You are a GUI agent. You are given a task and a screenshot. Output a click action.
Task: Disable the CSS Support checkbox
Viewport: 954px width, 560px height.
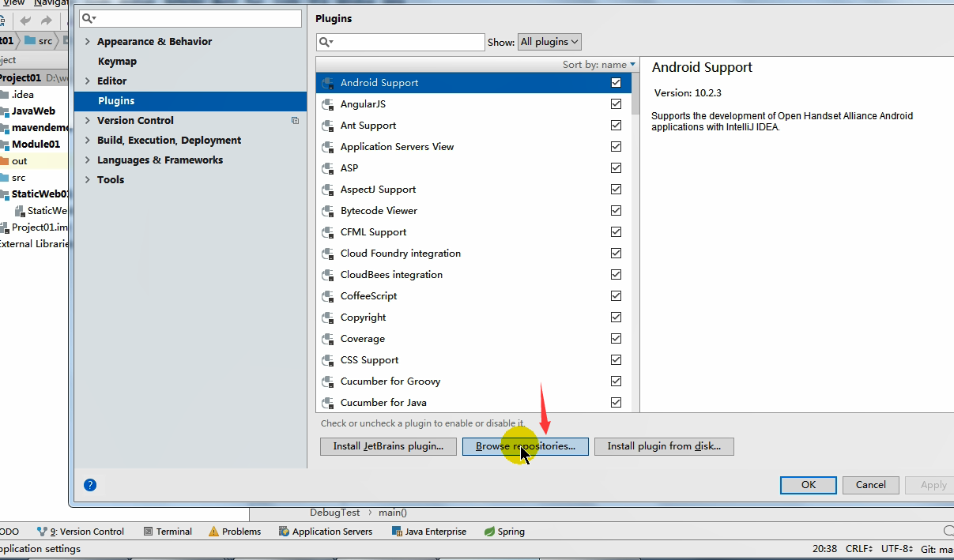(616, 359)
